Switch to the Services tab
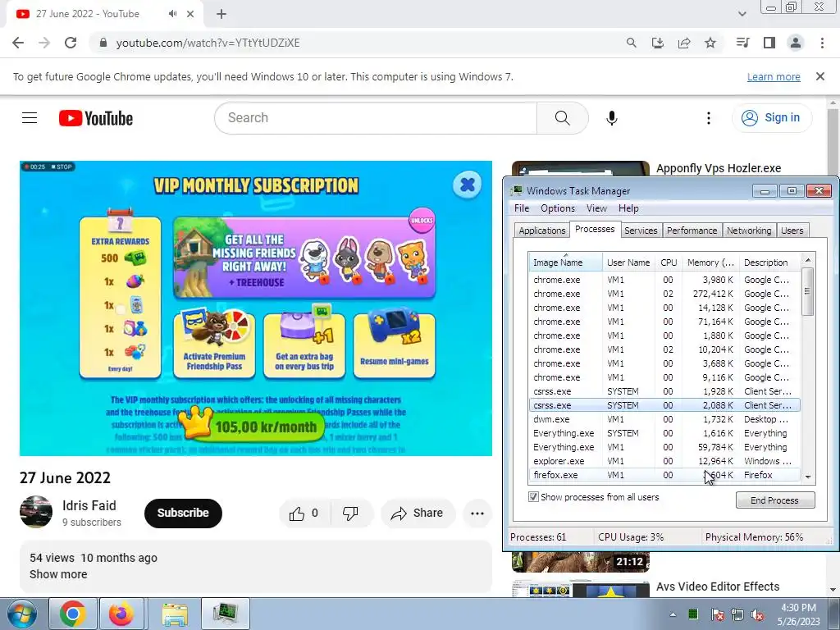Viewport: 840px width, 630px height. tap(641, 231)
